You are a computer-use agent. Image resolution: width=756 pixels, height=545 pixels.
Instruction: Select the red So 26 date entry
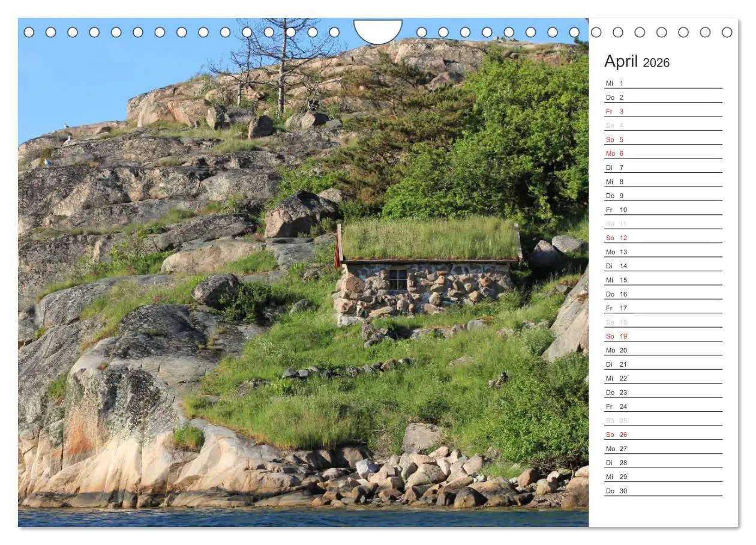(x=613, y=434)
